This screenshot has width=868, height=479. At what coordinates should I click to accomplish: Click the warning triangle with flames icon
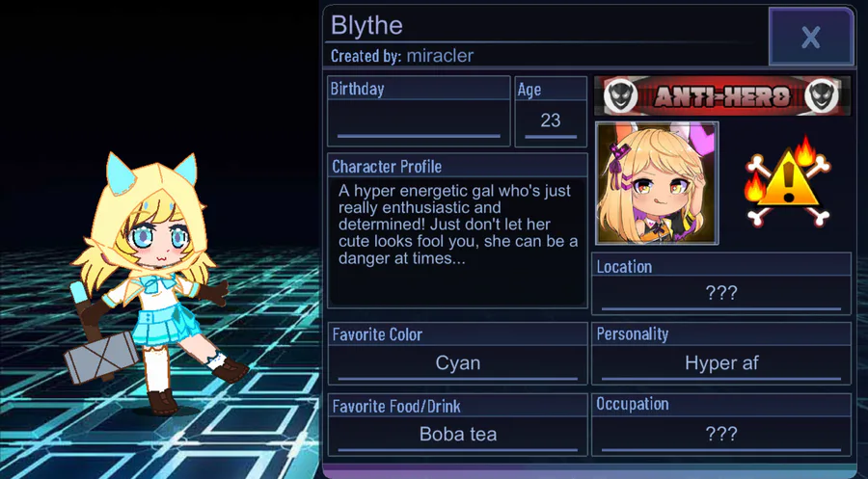[788, 182]
